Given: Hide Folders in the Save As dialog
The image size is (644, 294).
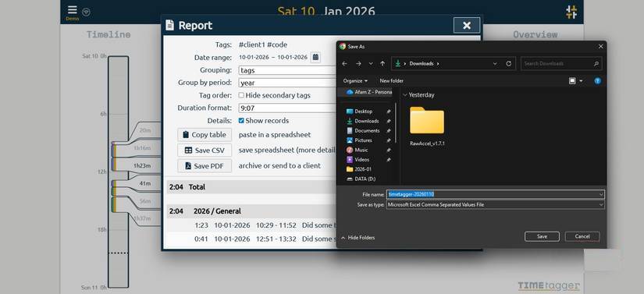Looking at the screenshot, I should (x=358, y=238).
